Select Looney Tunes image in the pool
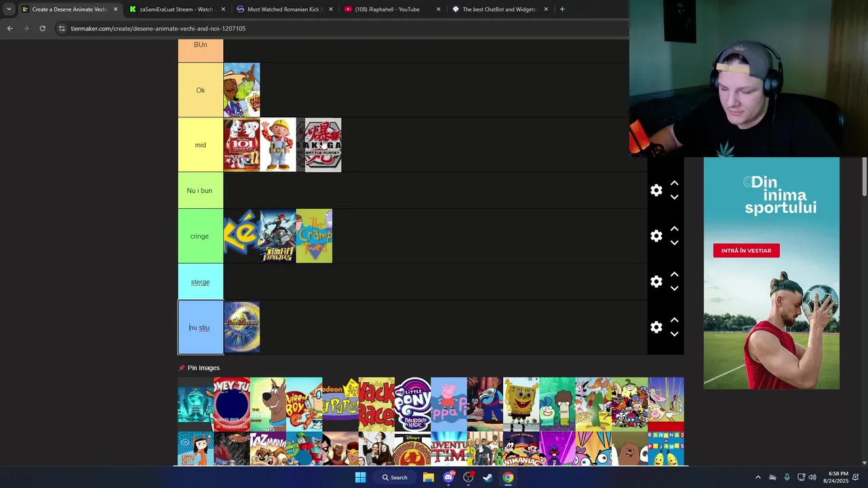The height and width of the screenshot is (488, 868). coord(232,404)
